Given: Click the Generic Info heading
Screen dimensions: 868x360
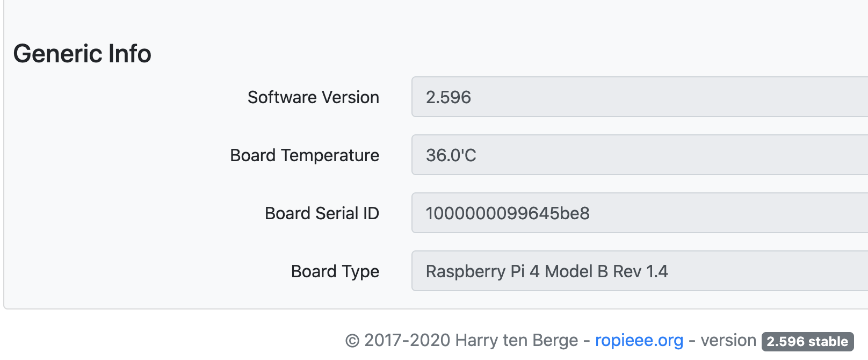Looking at the screenshot, I should click(x=82, y=54).
